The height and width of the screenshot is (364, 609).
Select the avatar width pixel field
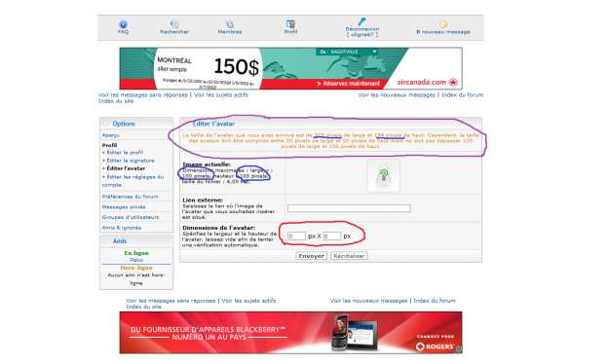(x=297, y=236)
